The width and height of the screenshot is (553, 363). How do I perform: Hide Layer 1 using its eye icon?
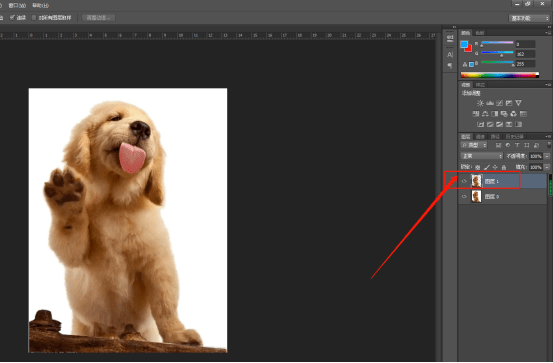[464, 181]
